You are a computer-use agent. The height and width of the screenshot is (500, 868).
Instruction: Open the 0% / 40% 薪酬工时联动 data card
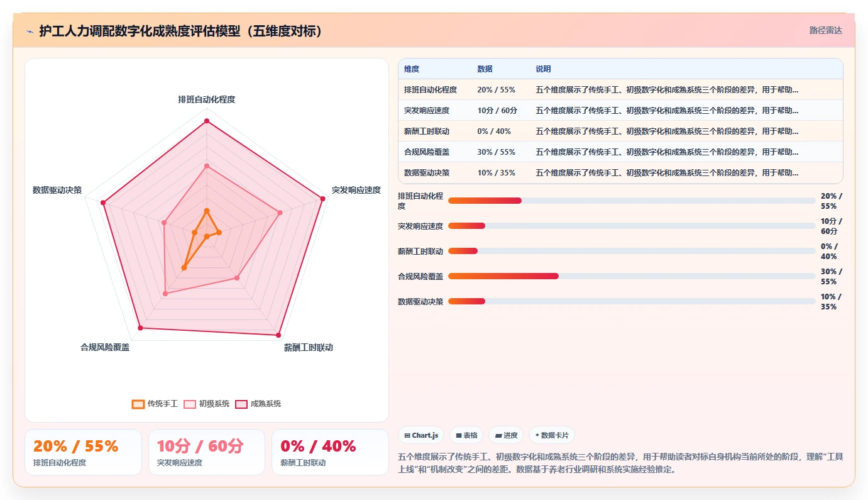331,452
